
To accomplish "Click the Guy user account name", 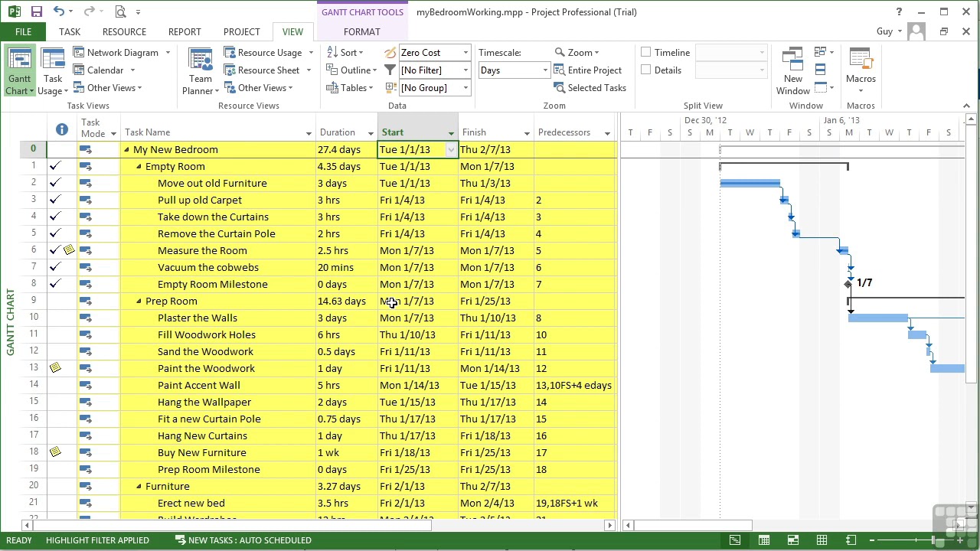I will 884,31.
